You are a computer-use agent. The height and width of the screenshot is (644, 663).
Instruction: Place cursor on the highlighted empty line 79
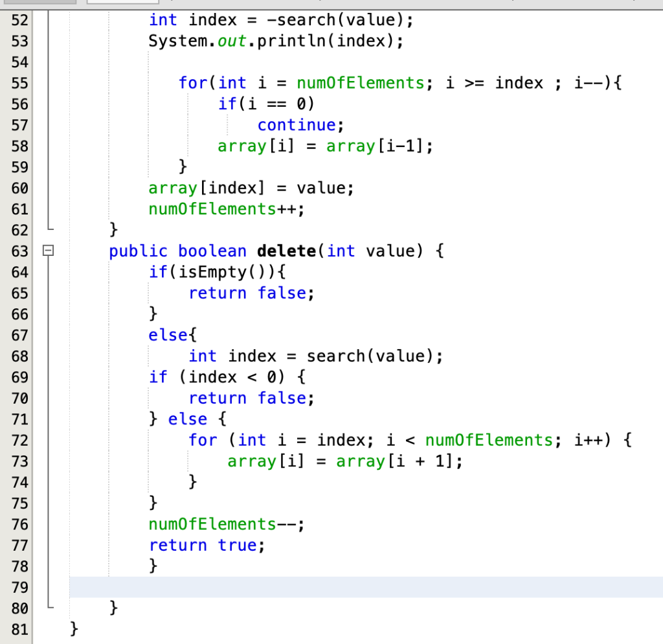point(194,587)
